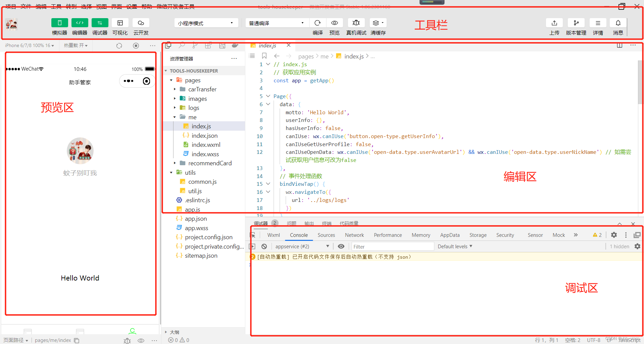The image size is (644, 344).
Task: Open sitemap.json file
Action: (x=201, y=256)
